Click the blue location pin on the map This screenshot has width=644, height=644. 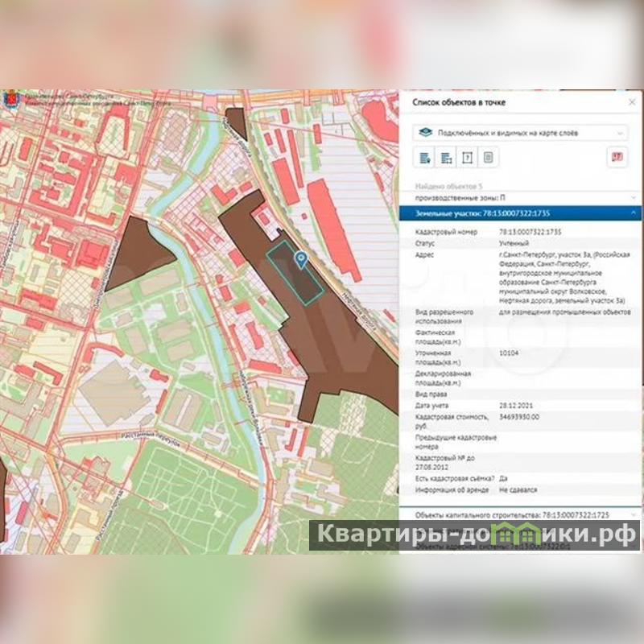coord(301,258)
